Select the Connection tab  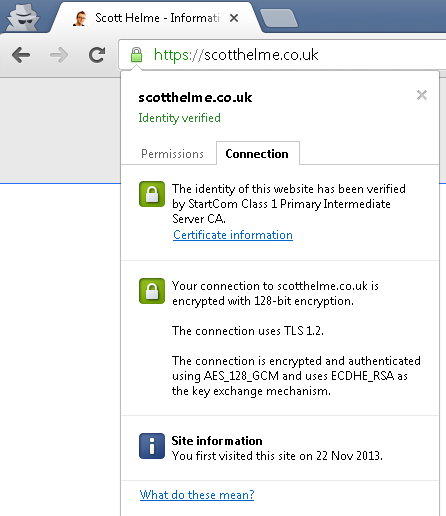click(x=258, y=154)
